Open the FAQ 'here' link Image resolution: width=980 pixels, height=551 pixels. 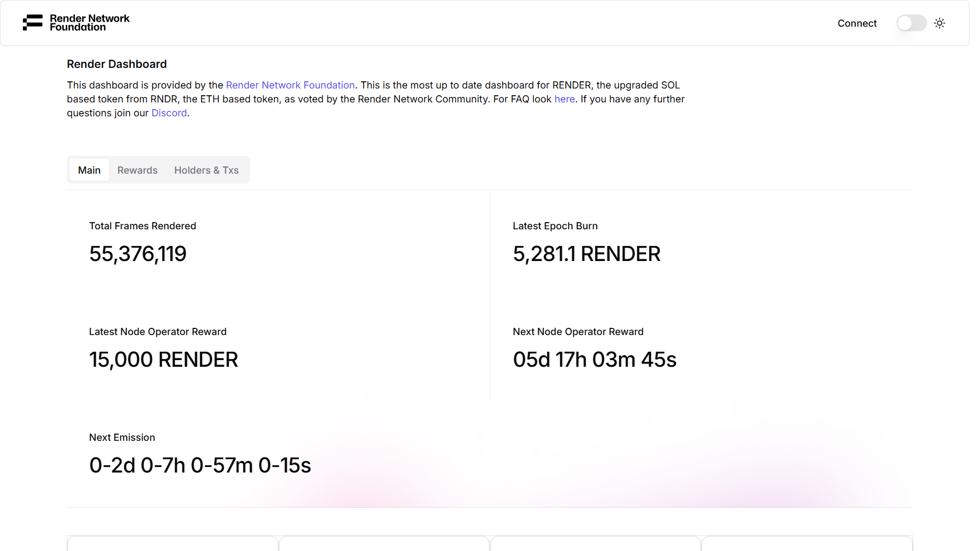pos(565,99)
